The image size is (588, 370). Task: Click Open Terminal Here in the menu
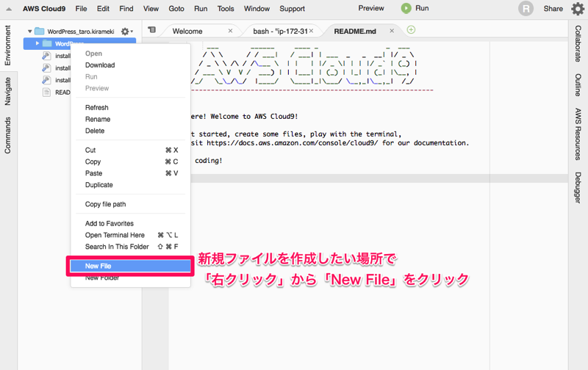tap(115, 235)
